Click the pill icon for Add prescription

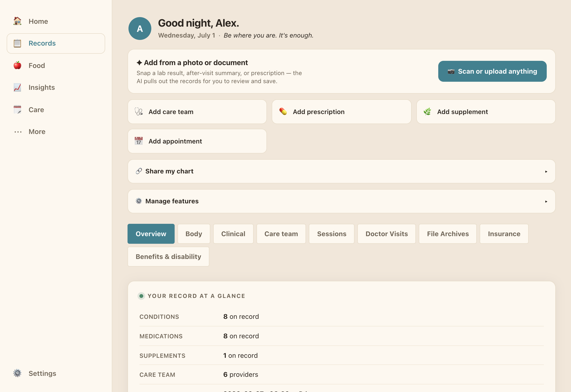[283, 112]
